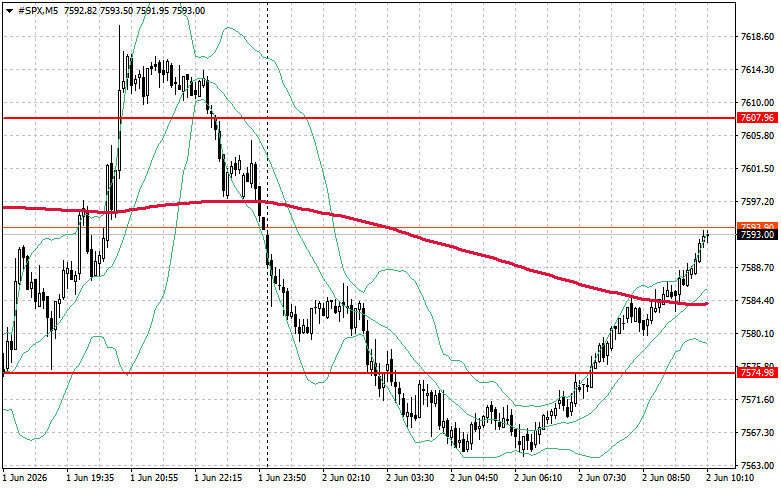Click the 7580.10 price scale value
This screenshot has width=781, height=489.
pos(757,334)
